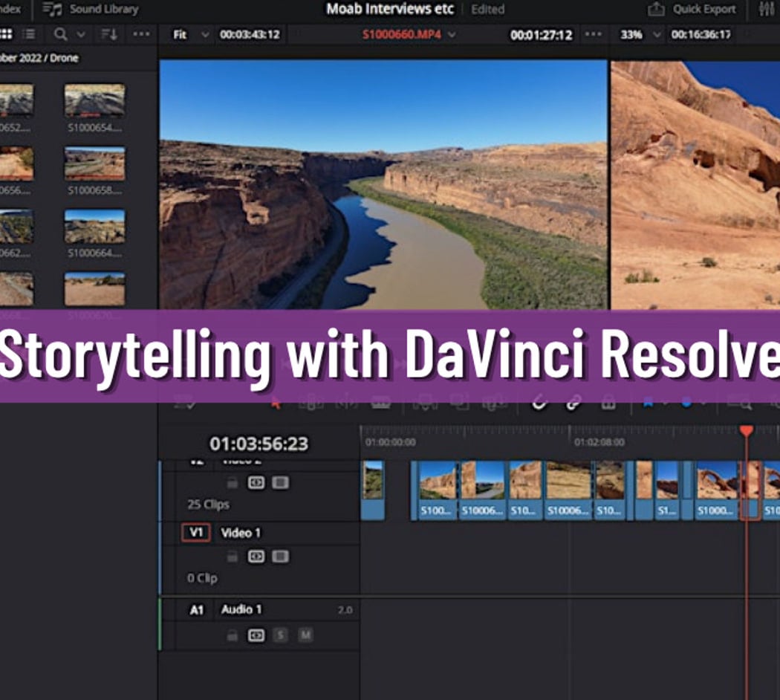Expand the search filter chevron
Viewport: 780px width, 700px height.
[x=80, y=34]
